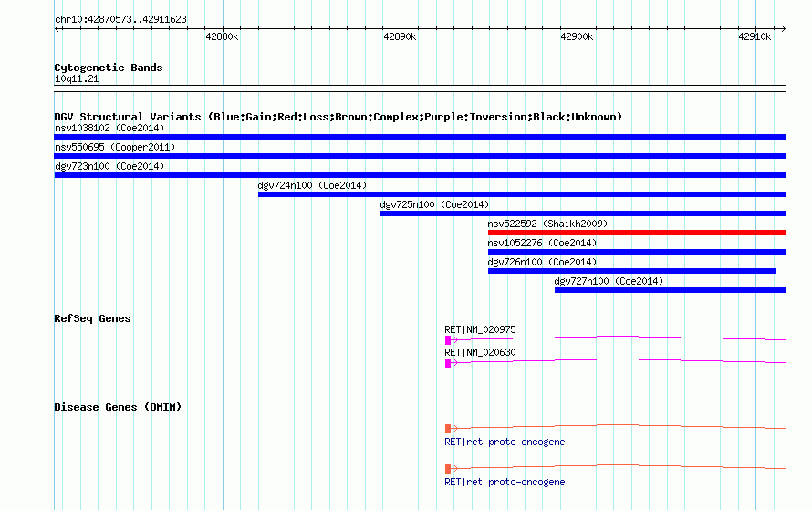812x510 pixels.
Task: Click the first OMIM RET orange exon box
Action: click(x=448, y=429)
